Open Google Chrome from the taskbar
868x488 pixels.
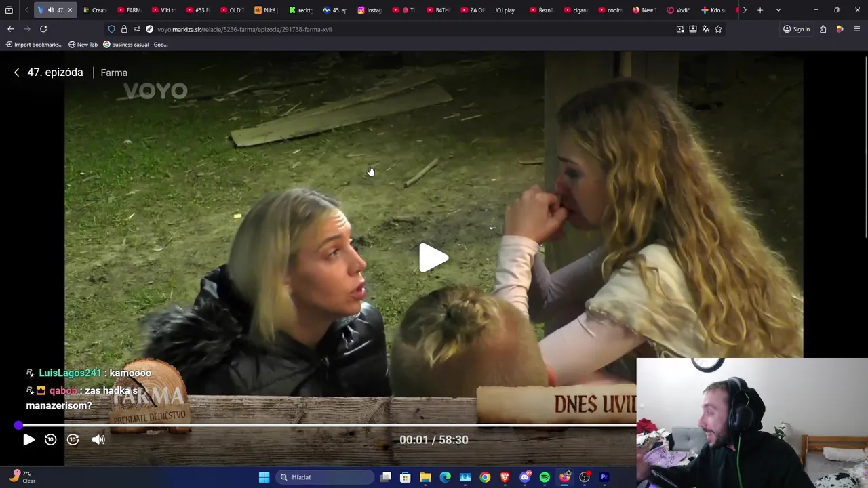[485, 477]
